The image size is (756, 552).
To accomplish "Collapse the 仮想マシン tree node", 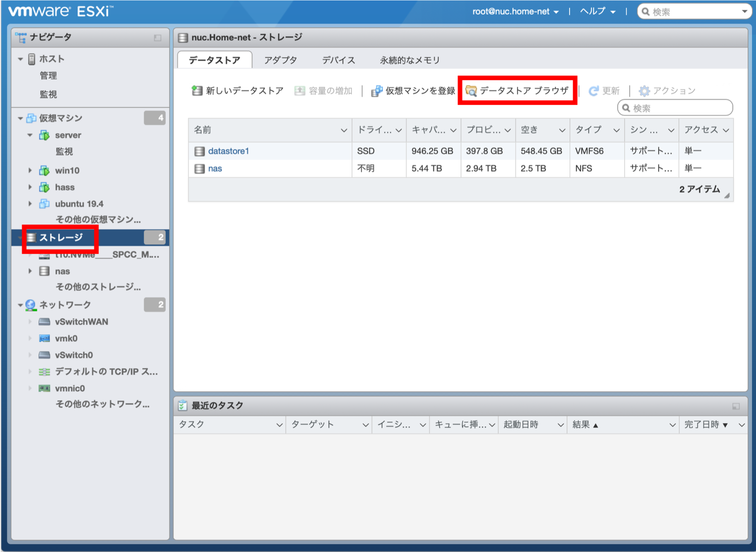I will click(x=20, y=118).
